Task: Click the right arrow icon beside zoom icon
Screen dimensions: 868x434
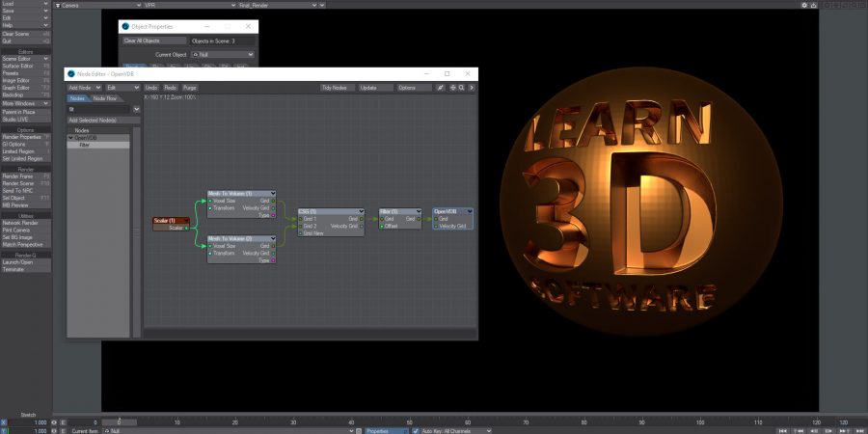Action: [472, 88]
